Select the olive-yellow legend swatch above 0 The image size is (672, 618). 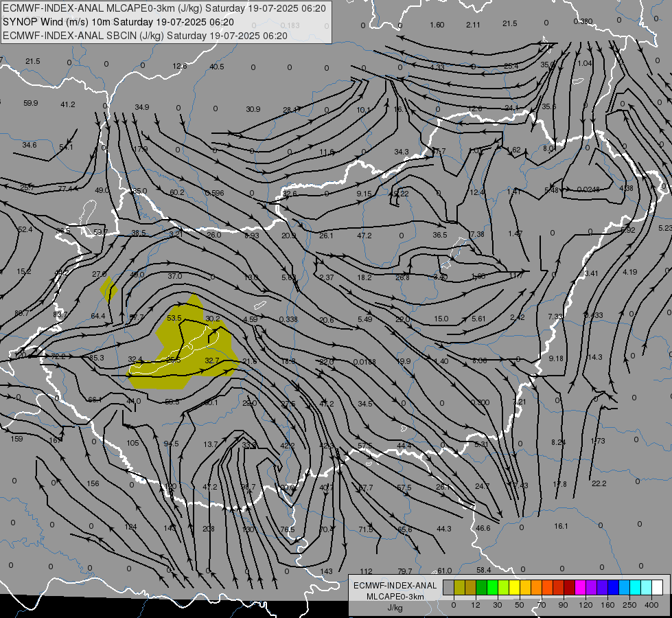pos(459,587)
